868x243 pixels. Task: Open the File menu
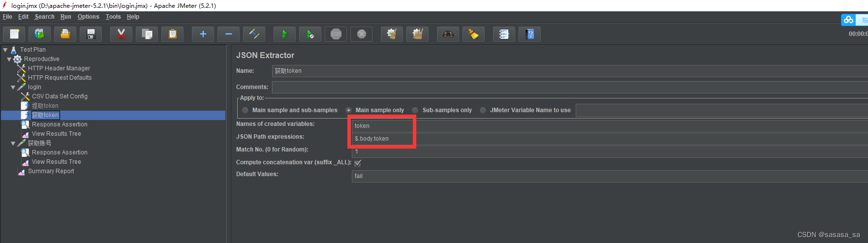pos(7,17)
